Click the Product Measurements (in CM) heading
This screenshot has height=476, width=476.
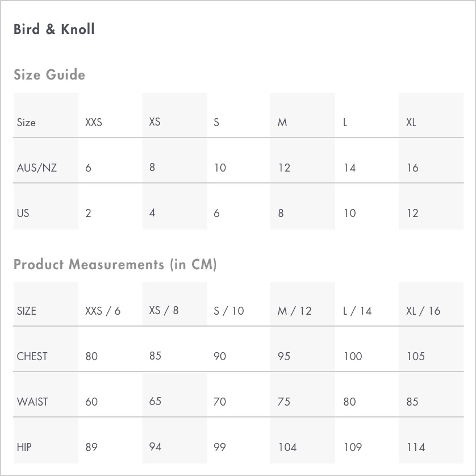click(x=115, y=264)
